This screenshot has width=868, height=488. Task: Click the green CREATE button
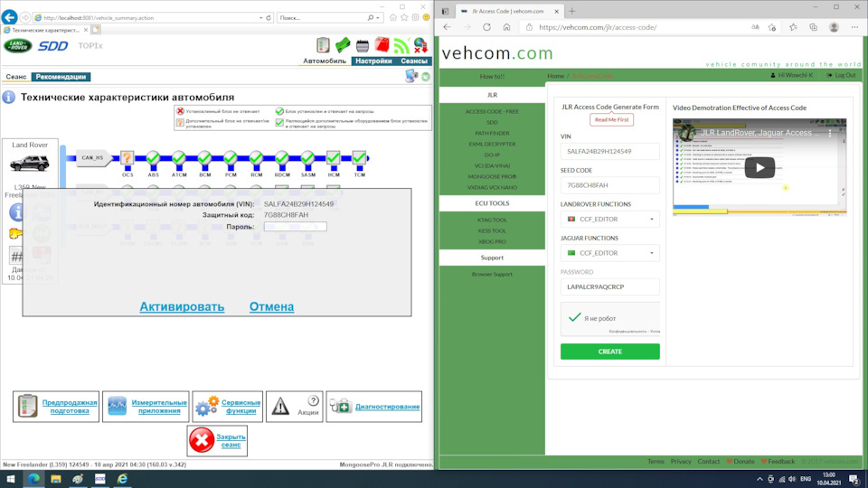pyautogui.click(x=610, y=352)
